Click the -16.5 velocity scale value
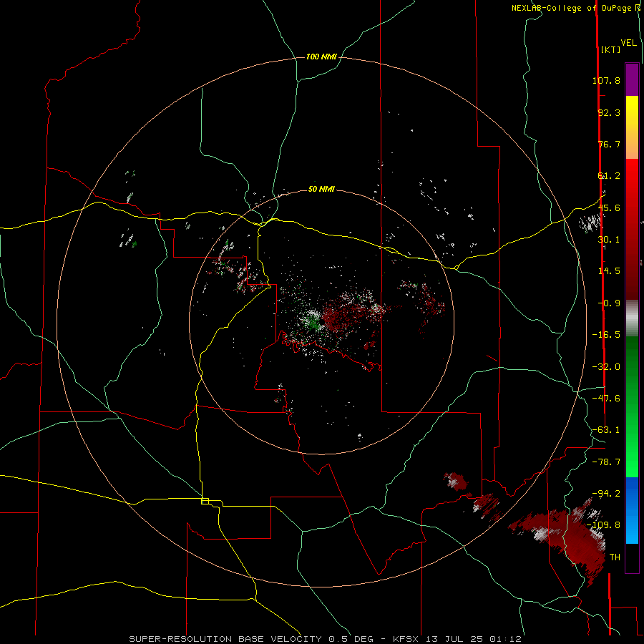 (606, 335)
